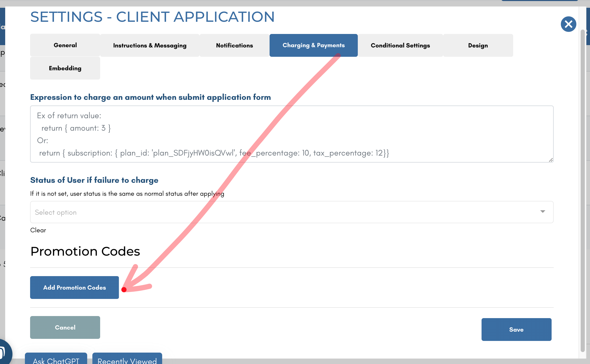Switch to the General tab
The image size is (590, 364).
point(65,45)
